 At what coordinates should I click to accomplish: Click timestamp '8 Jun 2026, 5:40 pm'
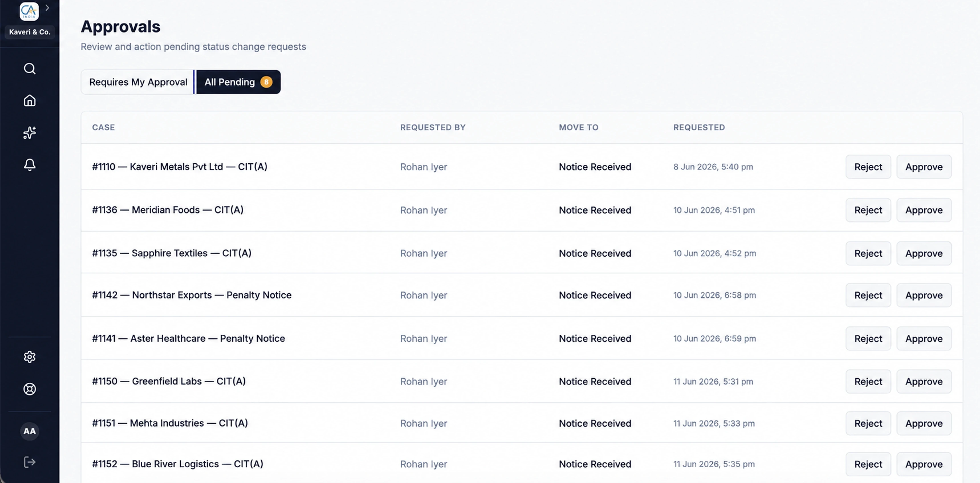(x=713, y=167)
